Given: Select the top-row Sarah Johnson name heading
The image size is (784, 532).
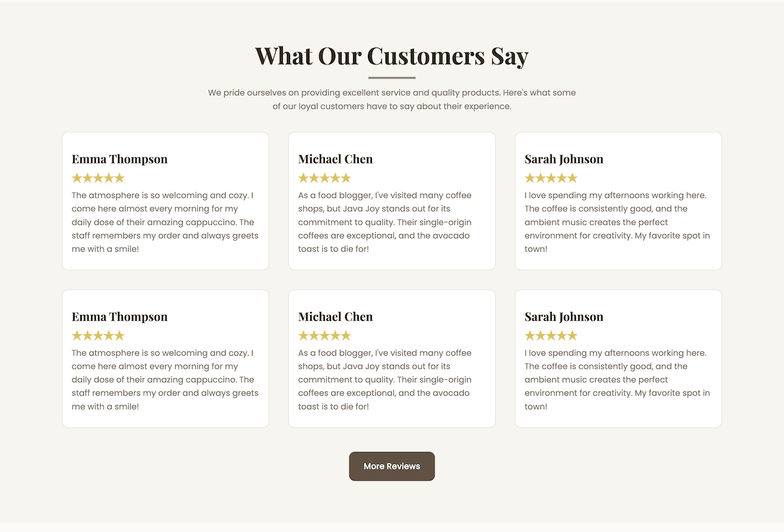Looking at the screenshot, I should (x=564, y=159).
